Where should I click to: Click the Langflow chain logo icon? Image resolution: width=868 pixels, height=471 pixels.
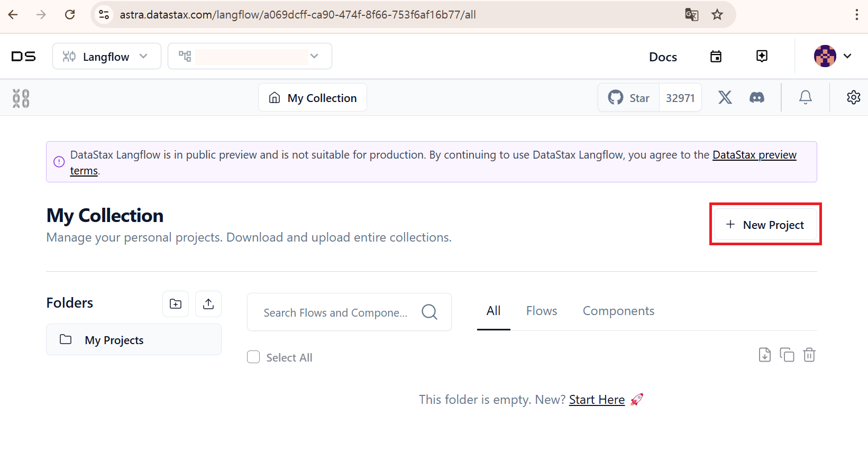(21, 98)
